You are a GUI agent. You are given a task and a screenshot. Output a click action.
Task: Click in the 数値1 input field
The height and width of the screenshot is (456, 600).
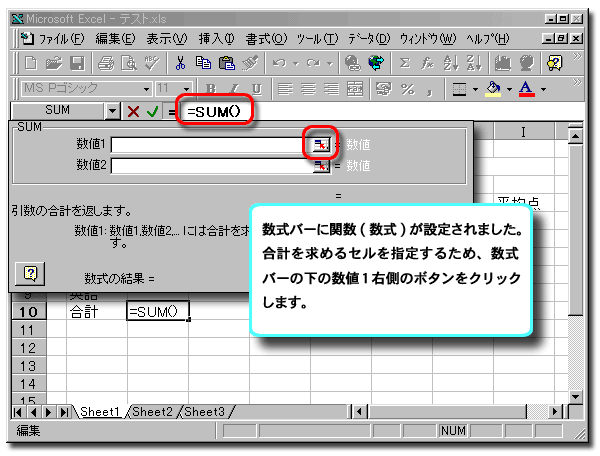[212, 145]
